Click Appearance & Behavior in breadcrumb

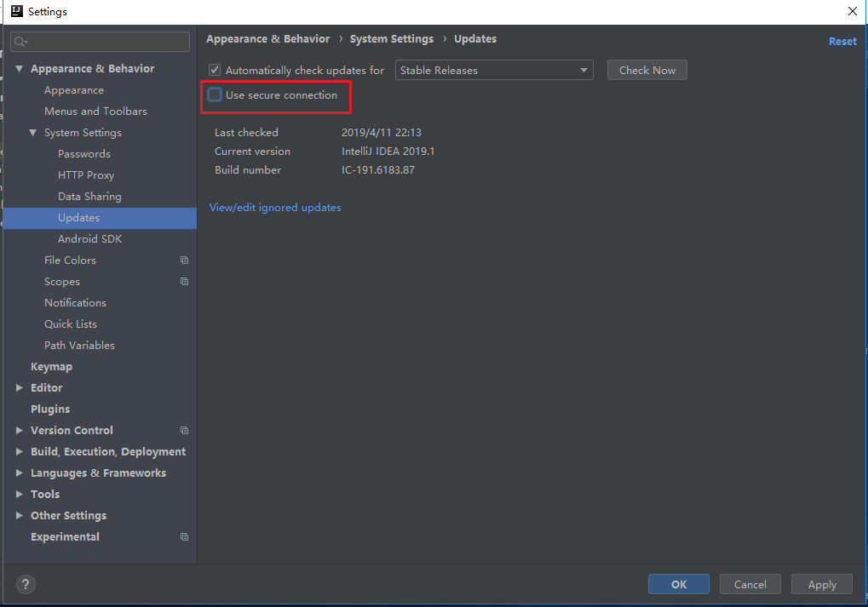point(268,38)
